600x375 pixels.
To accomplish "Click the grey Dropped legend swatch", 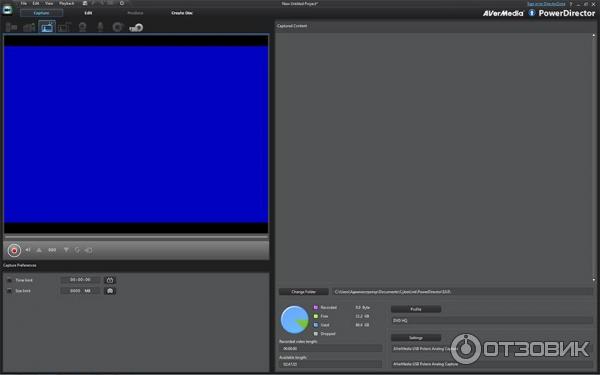I will click(x=316, y=334).
